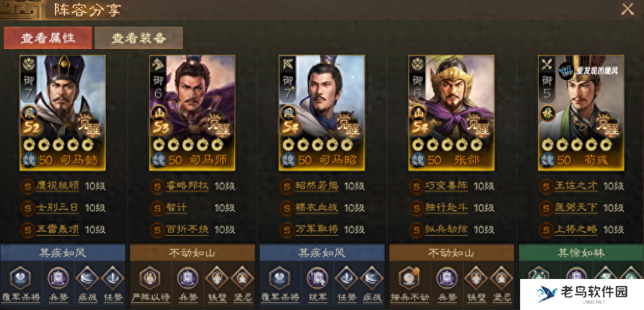Click the 坚忍 icon under 张郃

coord(501,278)
